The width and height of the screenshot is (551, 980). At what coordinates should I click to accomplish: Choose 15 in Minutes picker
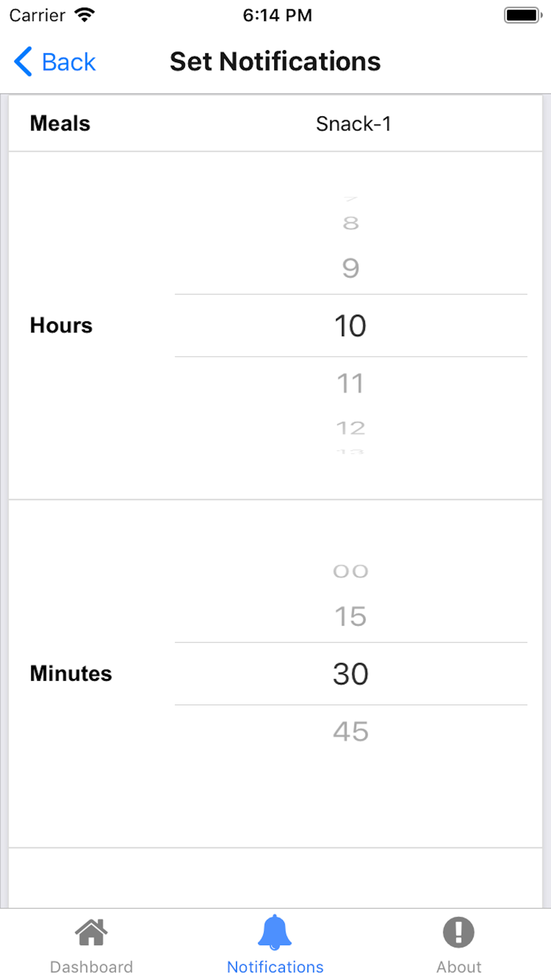pos(350,616)
